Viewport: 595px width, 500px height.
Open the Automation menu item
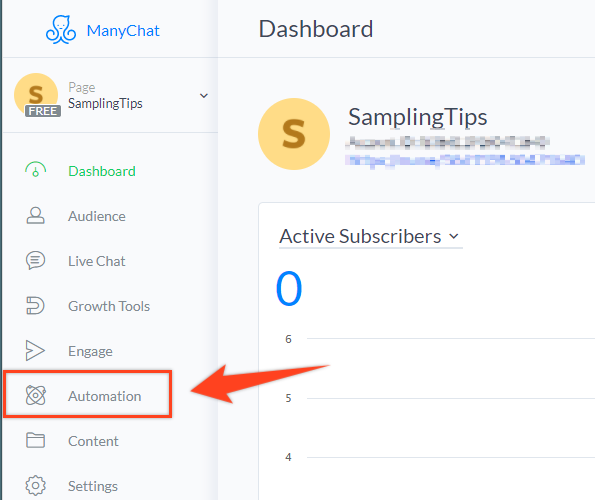[88, 395]
